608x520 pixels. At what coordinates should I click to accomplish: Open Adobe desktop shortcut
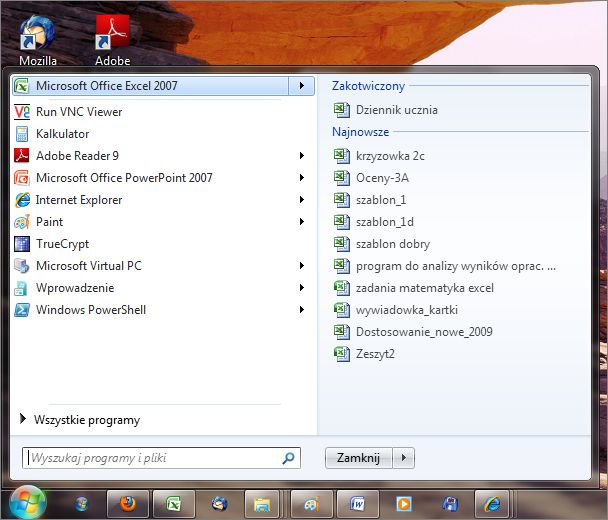click(x=112, y=41)
